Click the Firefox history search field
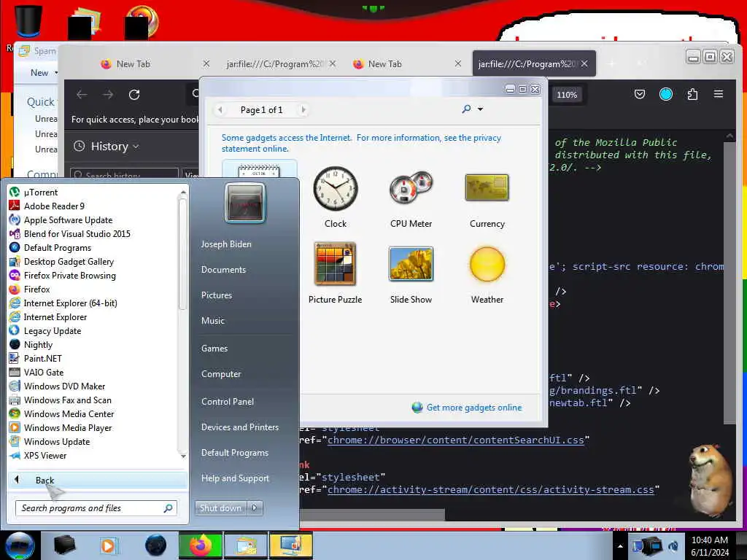The width and height of the screenshot is (747, 560). point(124,175)
